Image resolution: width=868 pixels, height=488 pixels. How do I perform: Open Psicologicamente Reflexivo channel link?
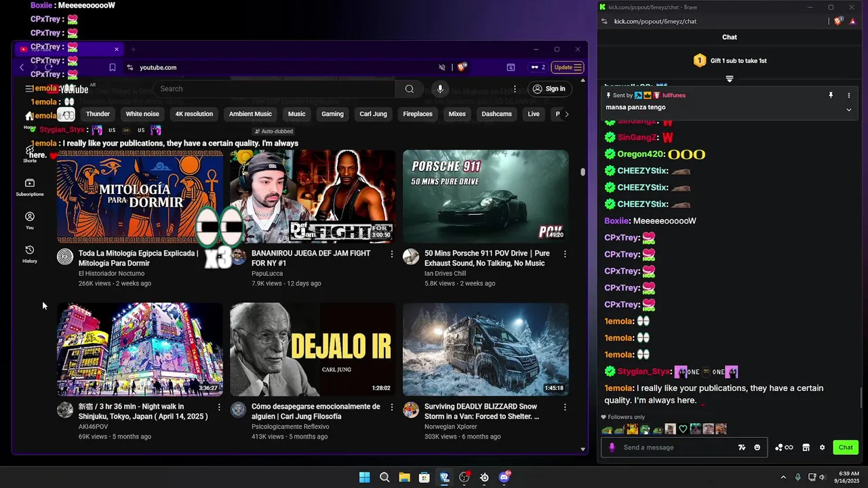290,426
